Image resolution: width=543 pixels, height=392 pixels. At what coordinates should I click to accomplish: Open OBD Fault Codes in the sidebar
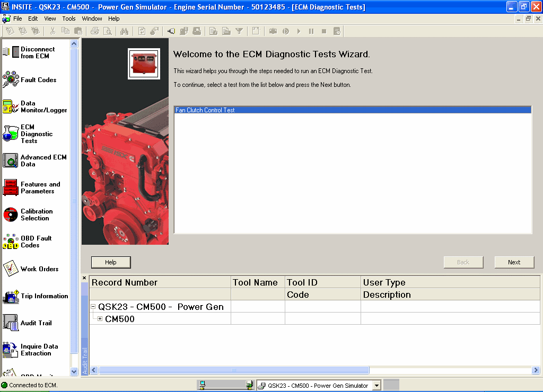27,242
